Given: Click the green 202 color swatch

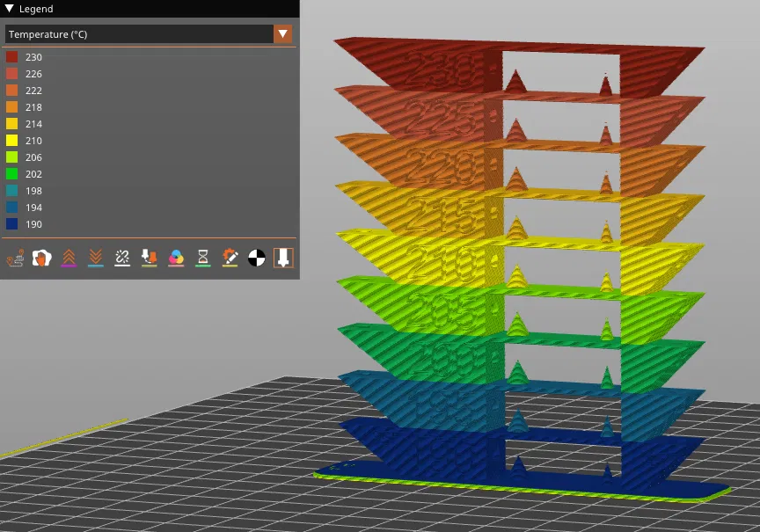Looking at the screenshot, I should click(x=11, y=174).
